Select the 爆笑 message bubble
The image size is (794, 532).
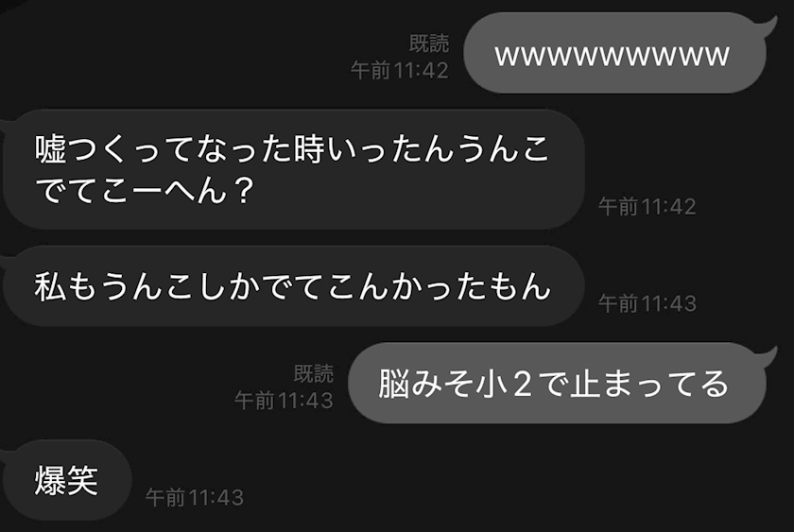pyautogui.click(x=67, y=480)
